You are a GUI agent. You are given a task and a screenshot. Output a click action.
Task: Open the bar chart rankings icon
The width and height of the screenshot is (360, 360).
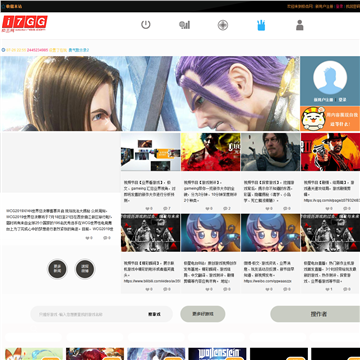[x=184, y=25]
